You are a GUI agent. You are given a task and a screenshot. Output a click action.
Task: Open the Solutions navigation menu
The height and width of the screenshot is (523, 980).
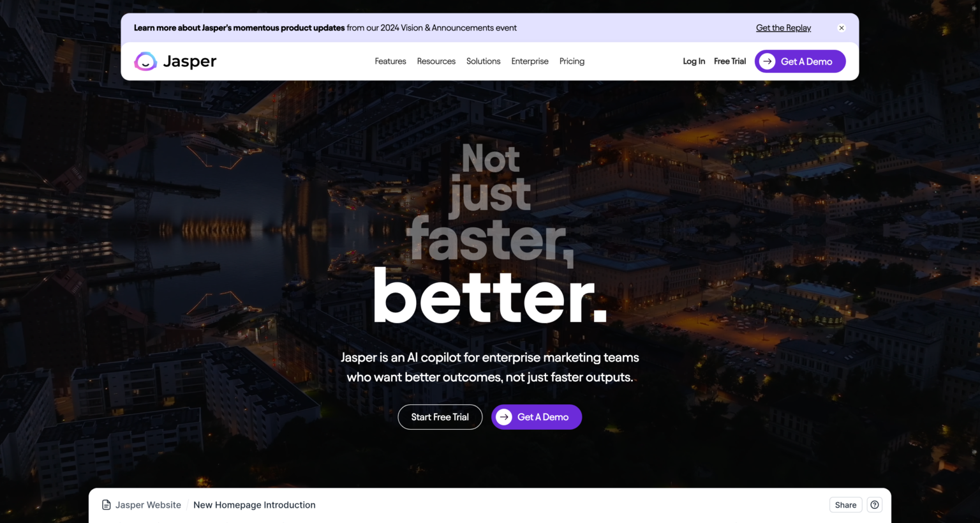click(483, 61)
